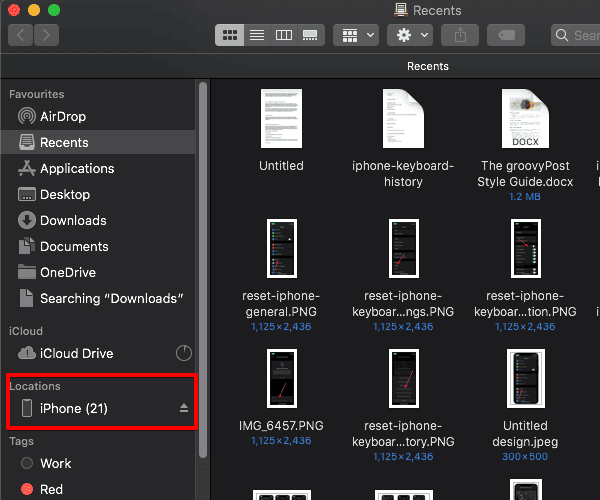Switch to gallery view

310,35
